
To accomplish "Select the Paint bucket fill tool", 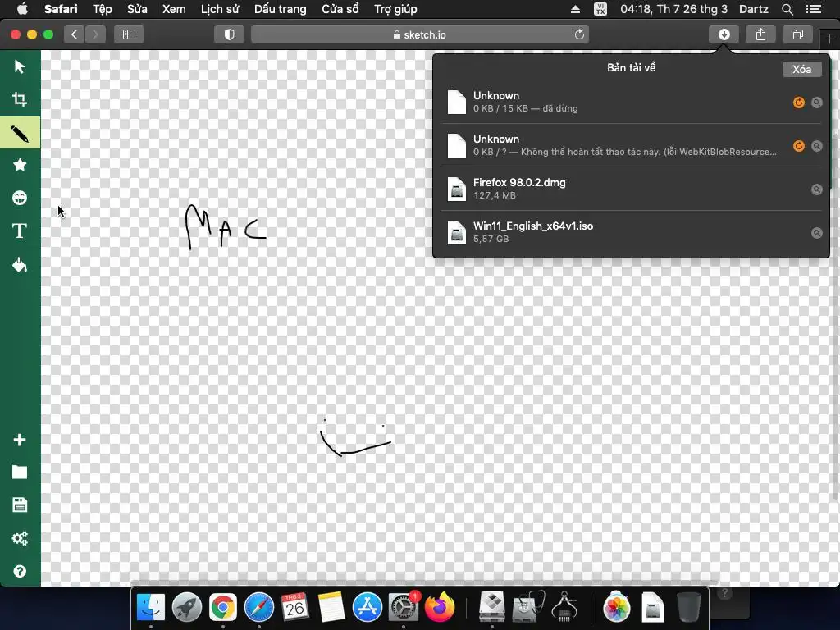I will click(x=20, y=265).
